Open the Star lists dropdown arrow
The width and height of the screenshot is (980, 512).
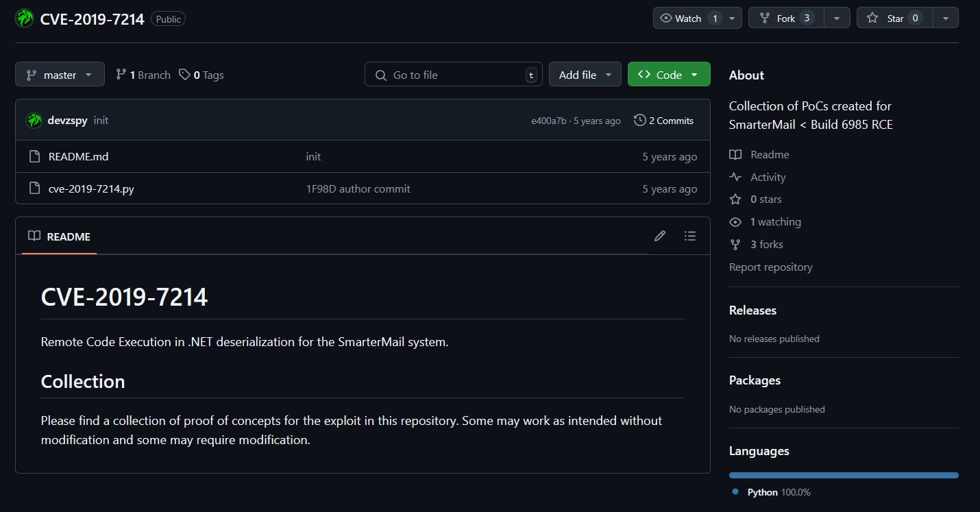pos(946,18)
